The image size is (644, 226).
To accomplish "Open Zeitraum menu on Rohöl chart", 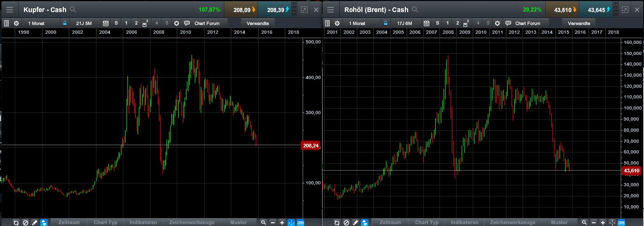I will point(389,222).
